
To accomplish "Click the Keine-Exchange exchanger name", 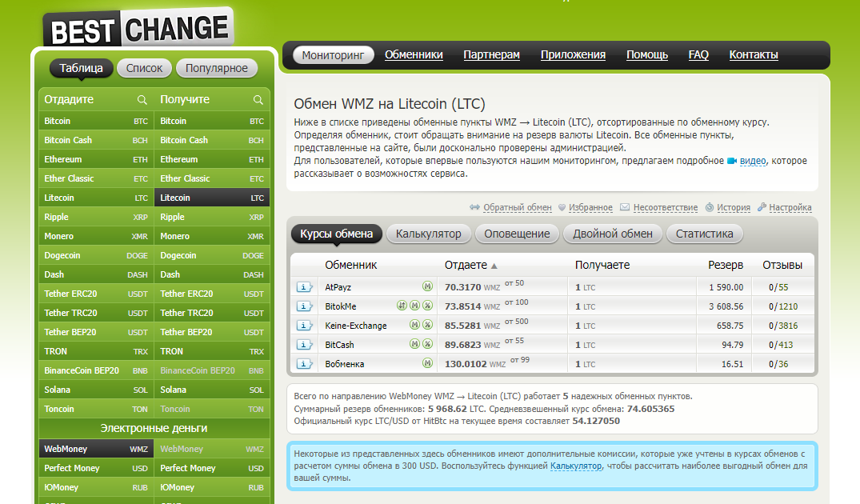I will tap(355, 326).
